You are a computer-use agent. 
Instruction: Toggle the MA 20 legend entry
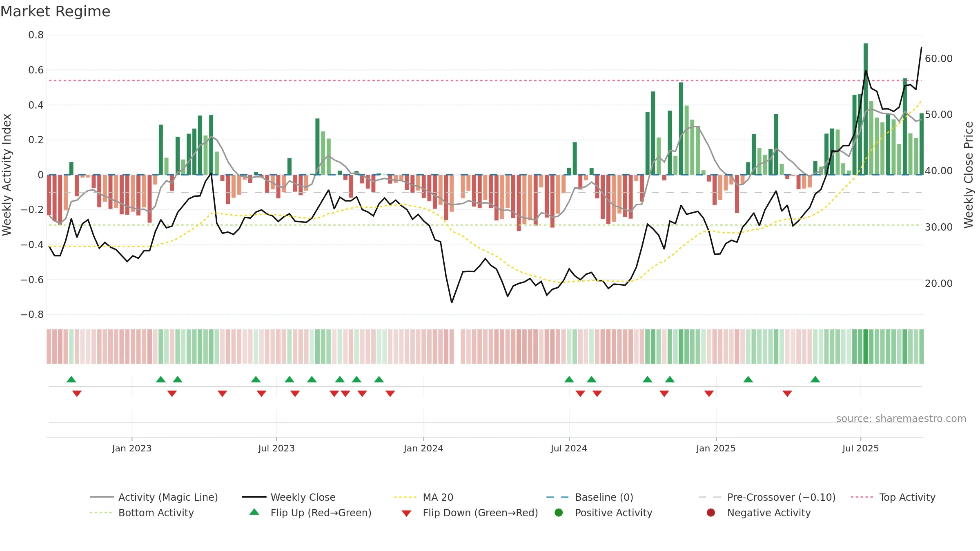423,497
